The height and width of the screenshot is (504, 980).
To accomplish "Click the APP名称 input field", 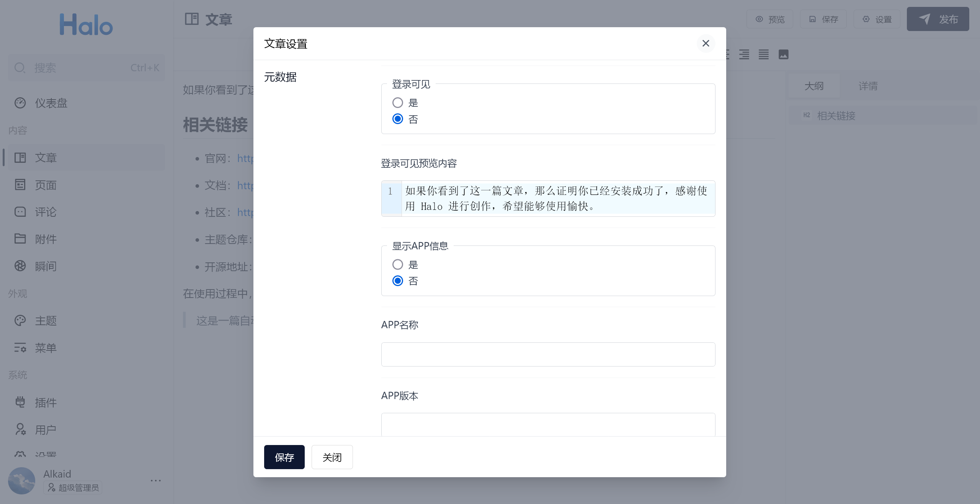I will click(548, 354).
